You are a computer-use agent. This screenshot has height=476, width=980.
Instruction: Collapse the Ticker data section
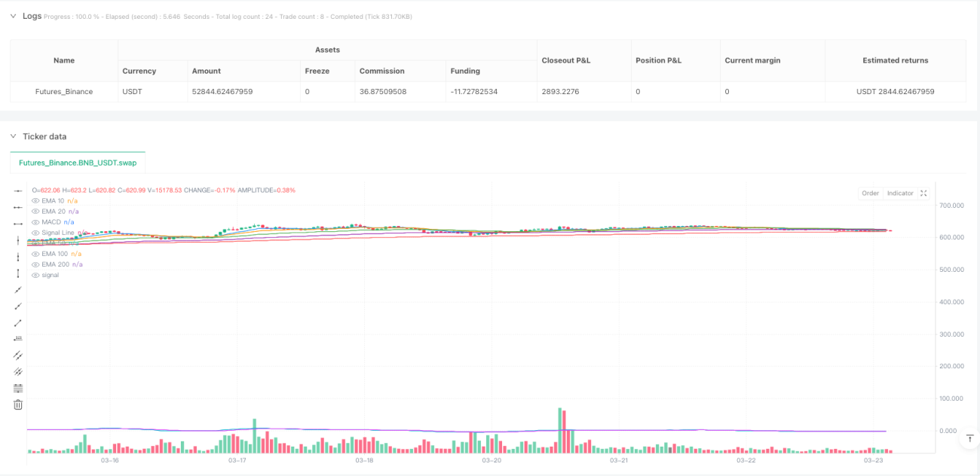click(x=13, y=136)
